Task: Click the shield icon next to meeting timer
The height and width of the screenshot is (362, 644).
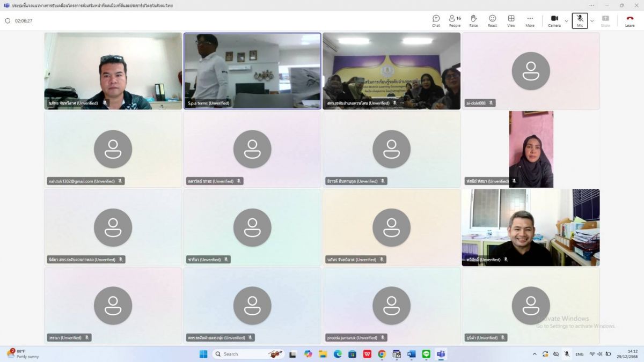Action: tap(8, 21)
